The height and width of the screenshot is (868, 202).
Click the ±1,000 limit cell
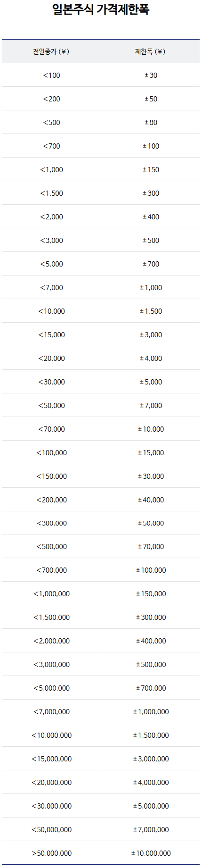coord(150,287)
